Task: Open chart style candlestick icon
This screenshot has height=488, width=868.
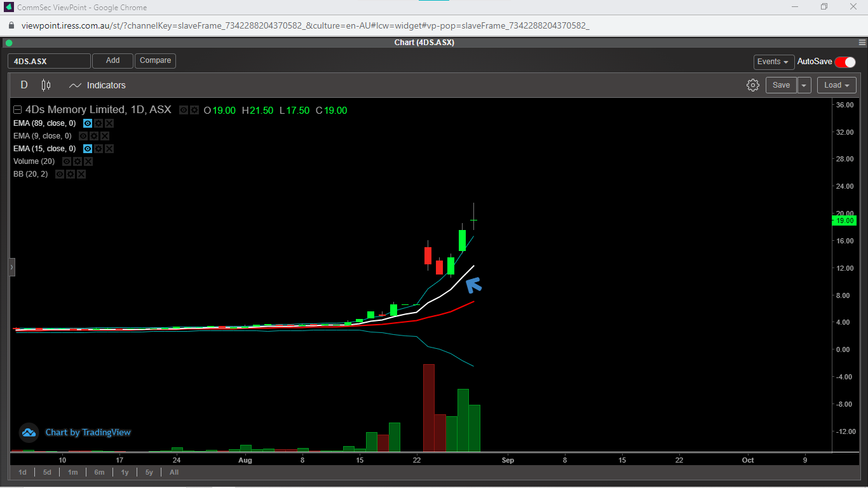Action: 46,85
